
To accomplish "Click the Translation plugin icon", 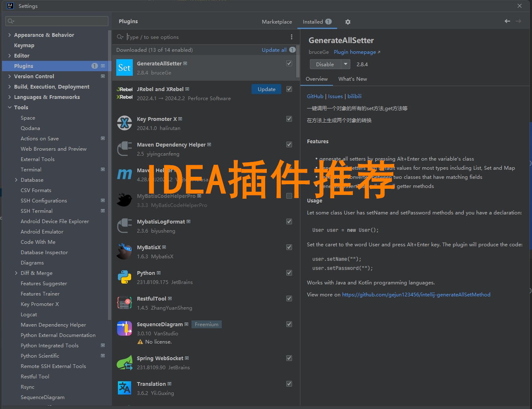I will click(125, 388).
